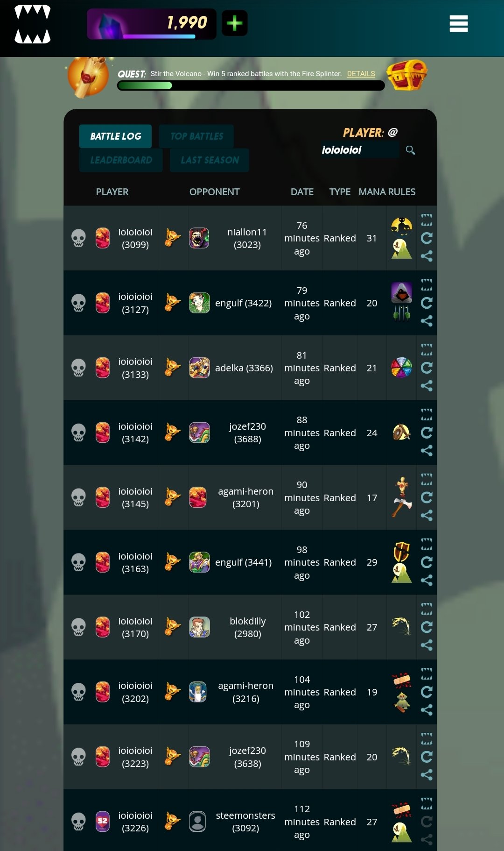Watch the adelka battle via teeth icon
The height and width of the screenshot is (851, 504).
click(x=427, y=349)
